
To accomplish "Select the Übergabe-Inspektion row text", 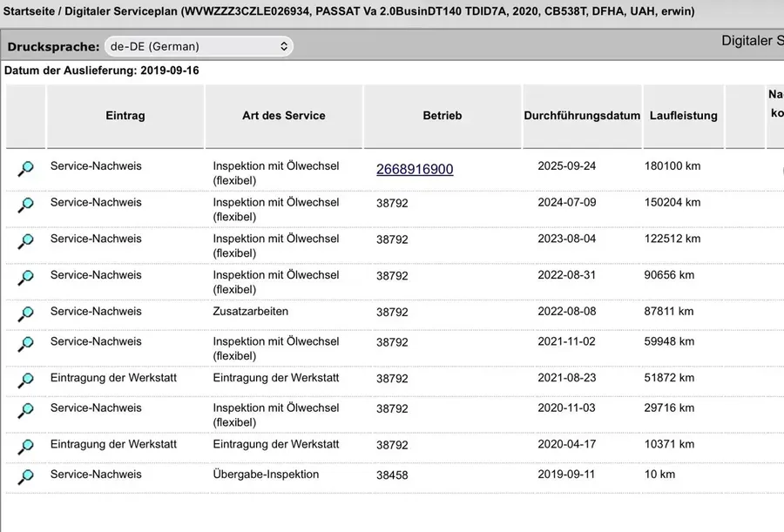I will click(x=266, y=474).
